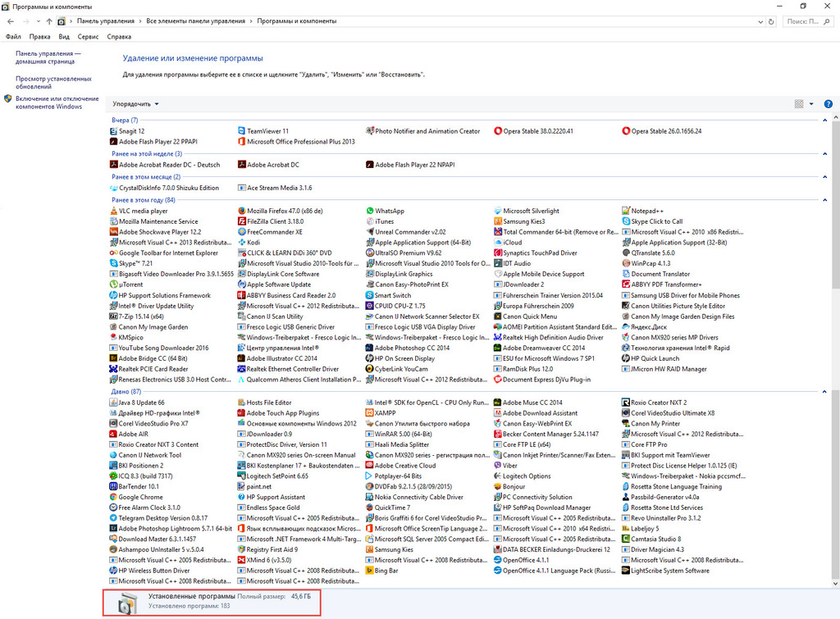Click the XAMPP icon

pos(369,413)
